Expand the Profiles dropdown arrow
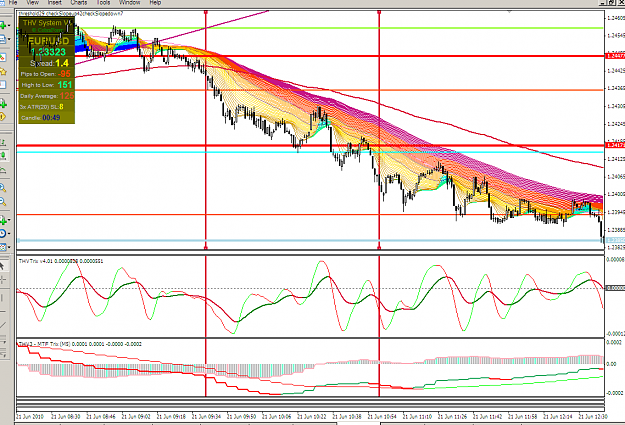Screen dimensions: 625x425 [x=9, y=39]
